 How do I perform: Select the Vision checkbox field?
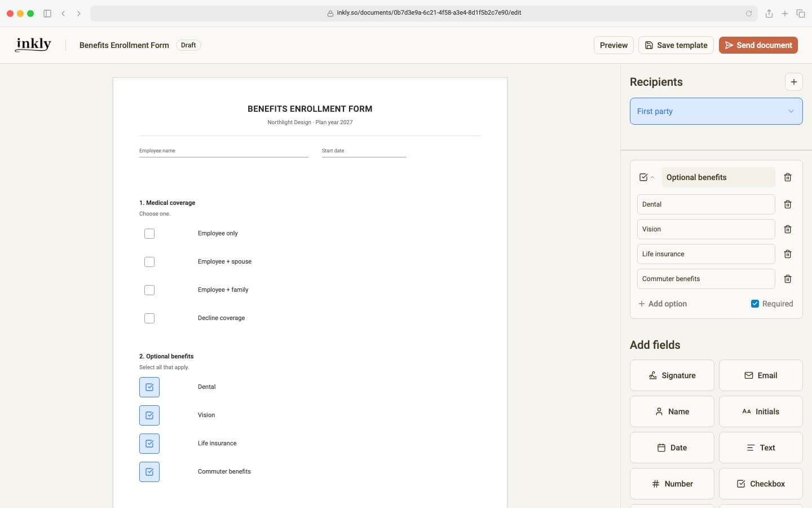click(149, 415)
